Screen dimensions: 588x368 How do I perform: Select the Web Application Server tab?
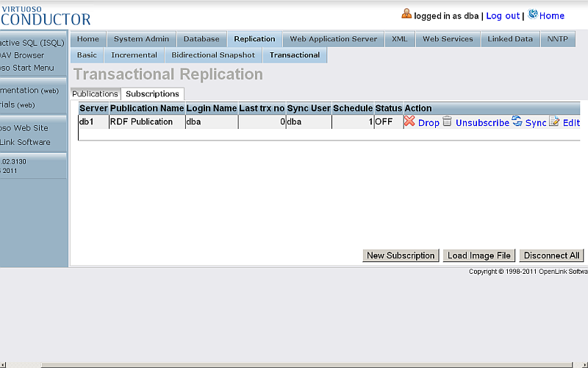(x=333, y=39)
